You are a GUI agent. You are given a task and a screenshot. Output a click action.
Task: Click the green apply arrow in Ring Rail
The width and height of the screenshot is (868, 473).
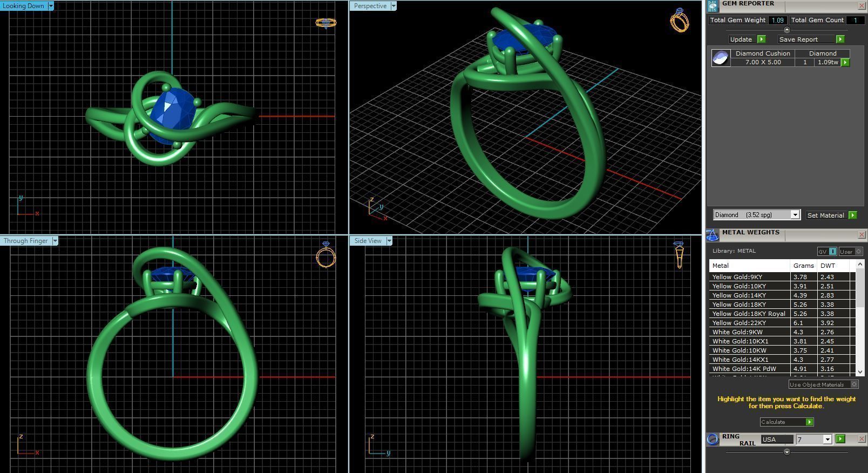[x=840, y=439]
